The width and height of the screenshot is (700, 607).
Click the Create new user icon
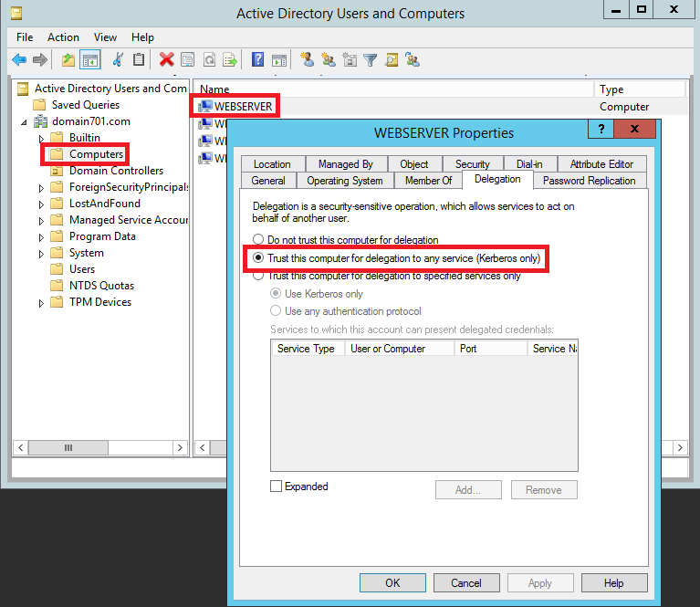[x=307, y=60]
